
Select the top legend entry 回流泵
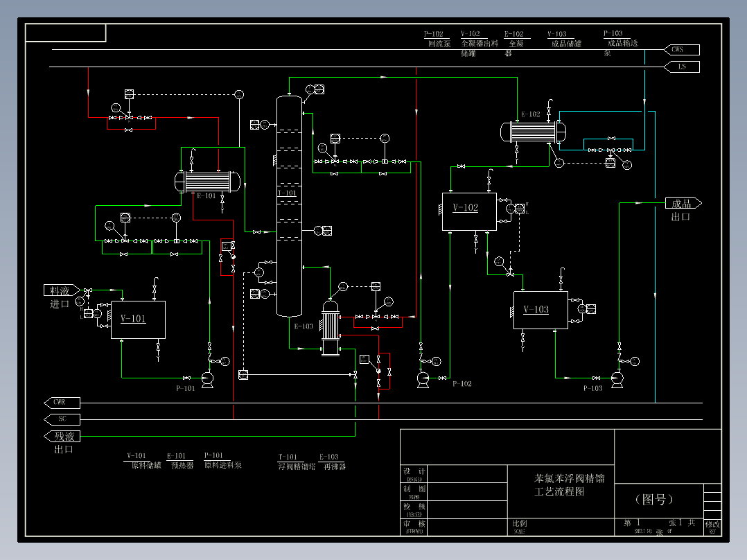[437, 39]
